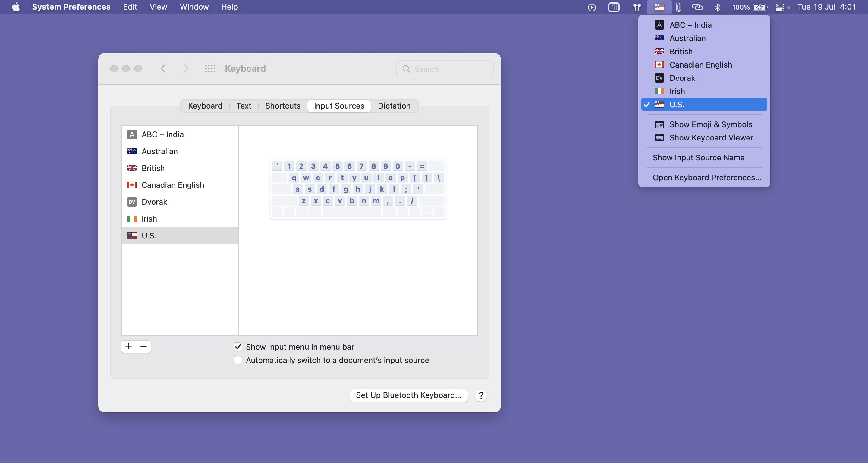Uncheck Show Input menu in menu bar
868x463 pixels.
[x=238, y=347]
